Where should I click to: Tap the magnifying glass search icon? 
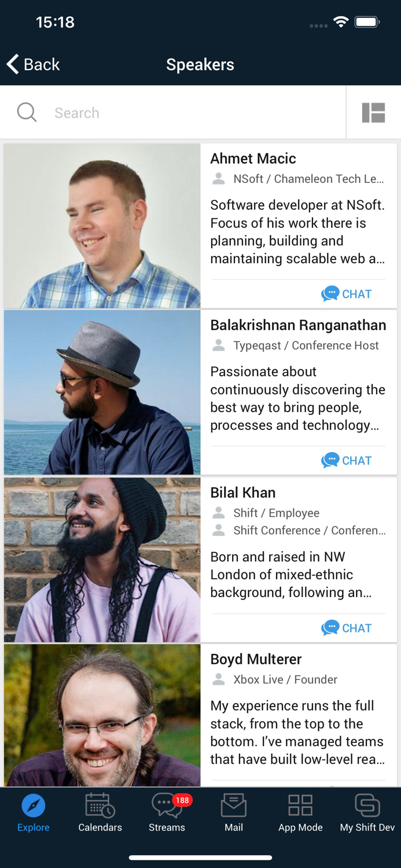point(27,112)
